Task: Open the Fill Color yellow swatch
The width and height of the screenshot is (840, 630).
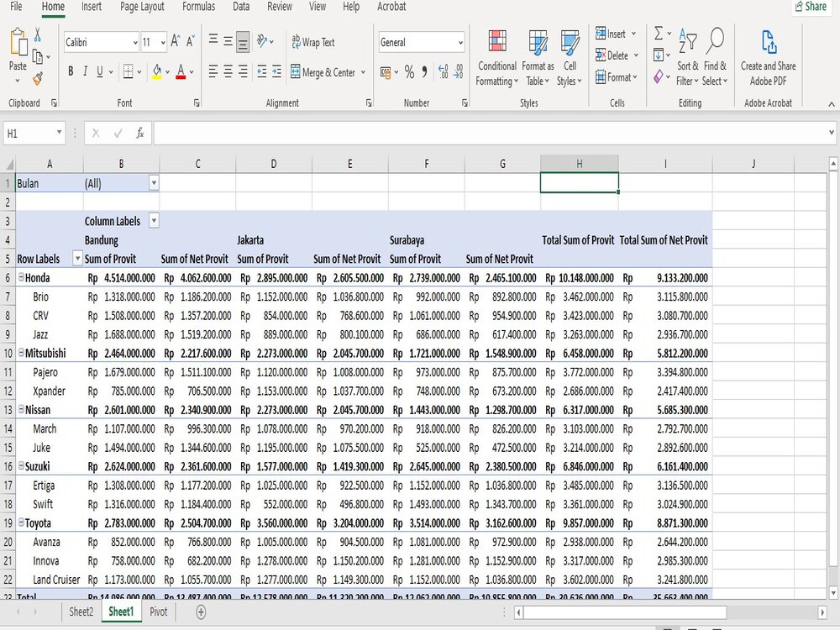Action: click(157, 71)
